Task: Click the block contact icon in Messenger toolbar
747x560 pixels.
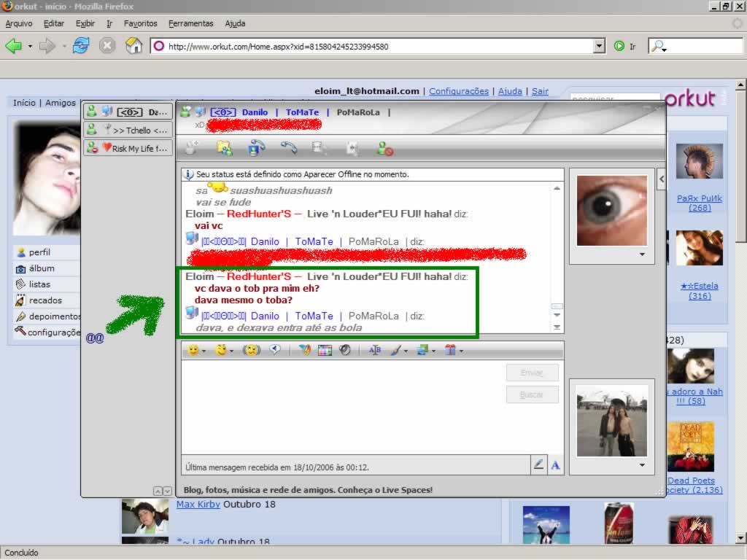Action: point(384,148)
